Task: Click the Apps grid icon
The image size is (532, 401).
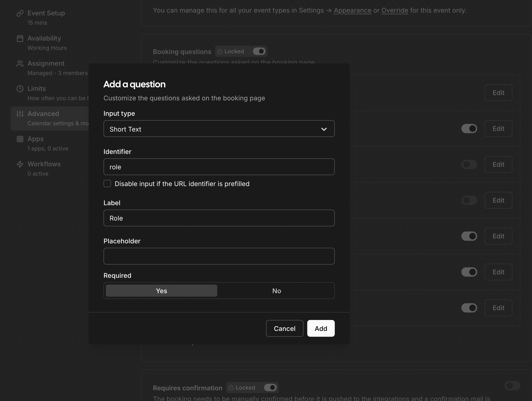Action: (20, 139)
